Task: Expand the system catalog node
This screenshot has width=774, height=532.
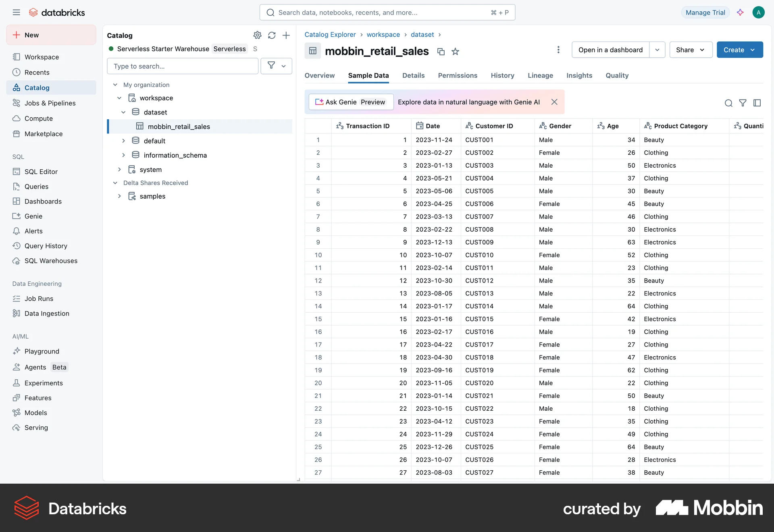Action: [119, 169]
